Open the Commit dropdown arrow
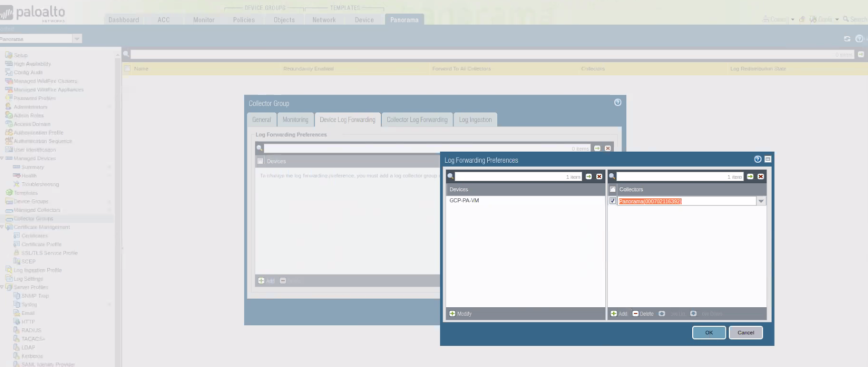 point(793,20)
